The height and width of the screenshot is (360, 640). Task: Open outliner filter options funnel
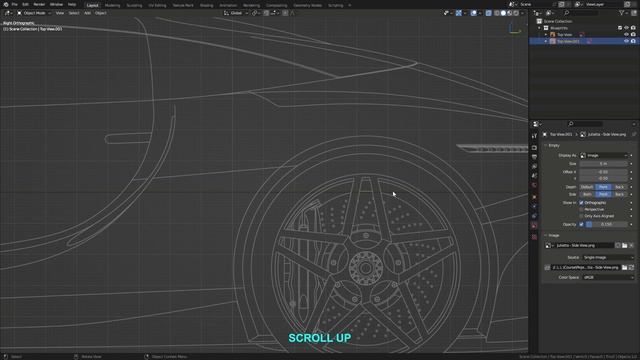622,13
